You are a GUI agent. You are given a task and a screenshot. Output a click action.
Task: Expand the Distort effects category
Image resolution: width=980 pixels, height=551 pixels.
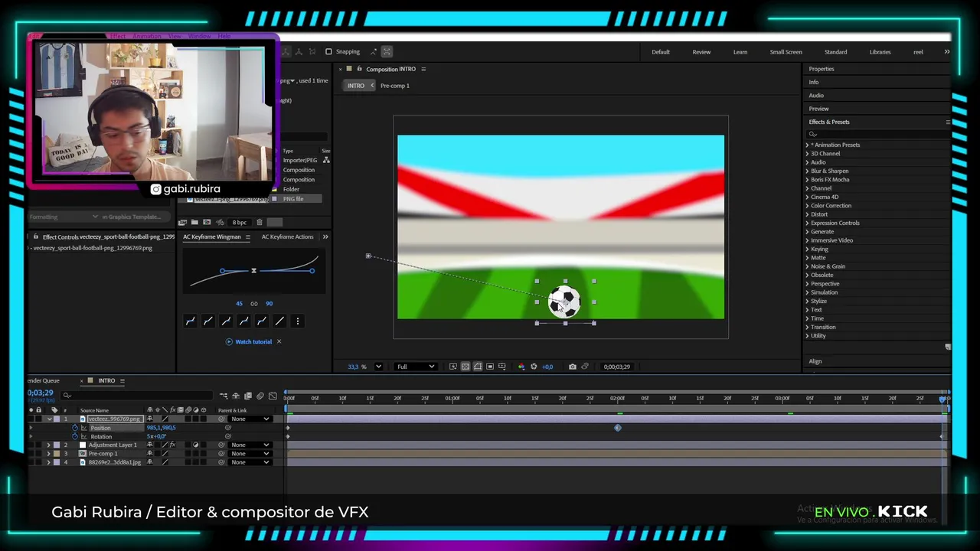[807, 214]
